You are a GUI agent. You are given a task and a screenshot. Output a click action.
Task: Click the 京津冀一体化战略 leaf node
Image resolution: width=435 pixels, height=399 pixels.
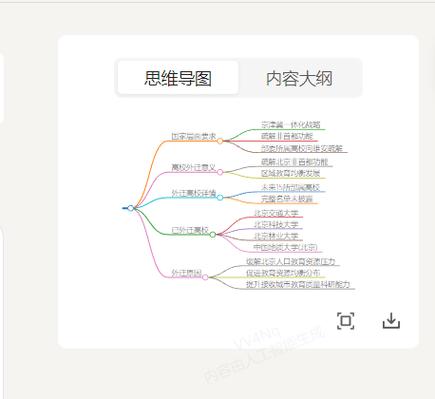click(x=291, y=125)
